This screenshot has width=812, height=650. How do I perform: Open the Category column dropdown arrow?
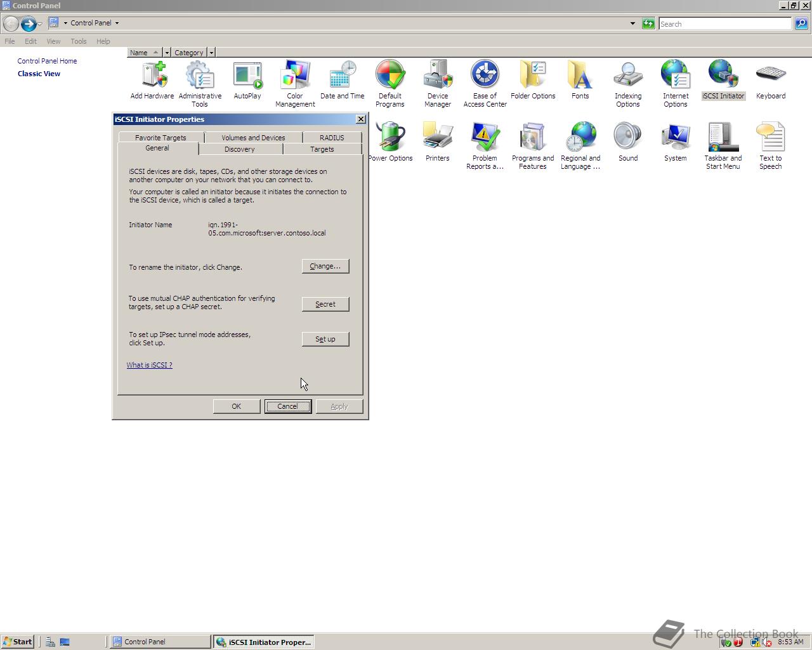click(211, 53)
